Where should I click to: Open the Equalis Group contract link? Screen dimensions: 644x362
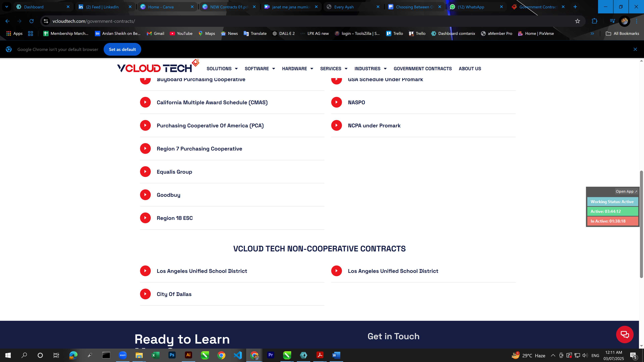(174, 172)
